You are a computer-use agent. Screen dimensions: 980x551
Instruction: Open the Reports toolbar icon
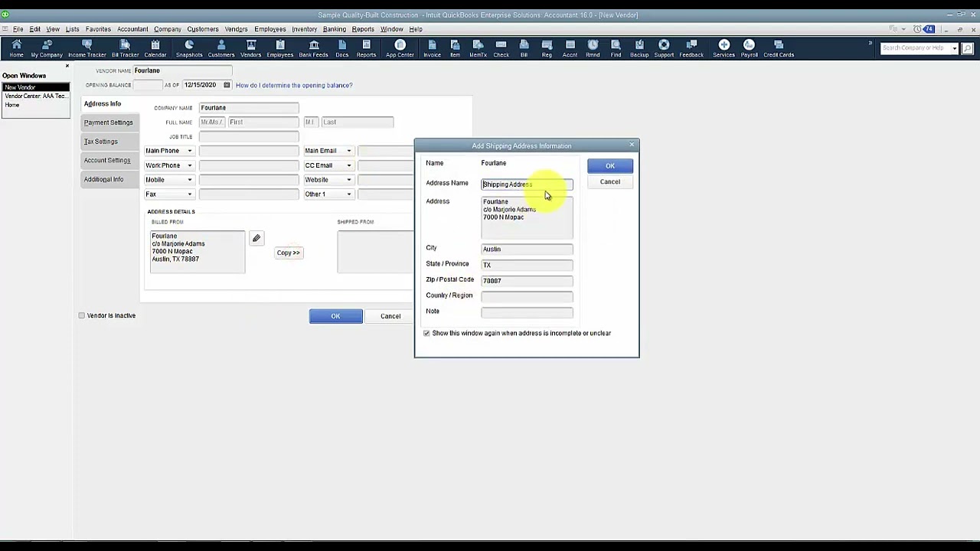(366, 48)
